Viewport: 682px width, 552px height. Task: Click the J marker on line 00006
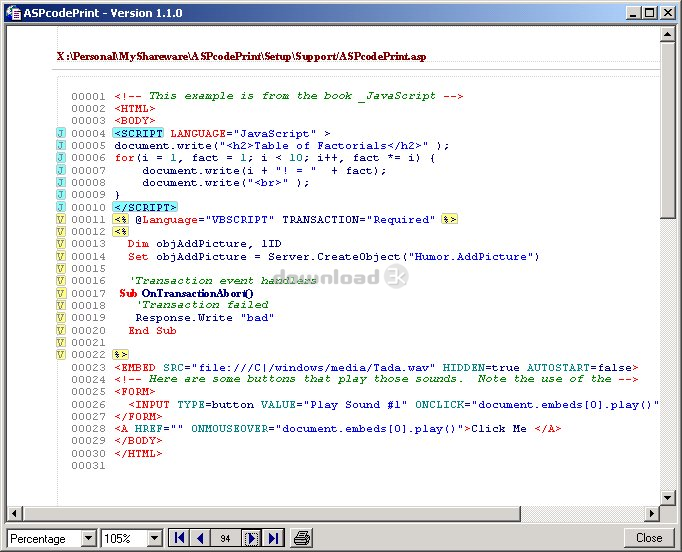(61, 157)
